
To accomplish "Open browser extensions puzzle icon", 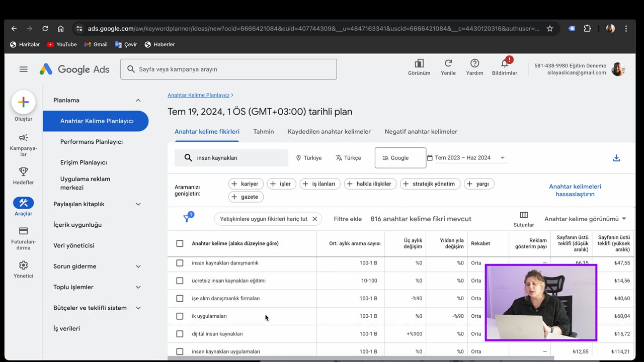I will (x=587, y=29).
